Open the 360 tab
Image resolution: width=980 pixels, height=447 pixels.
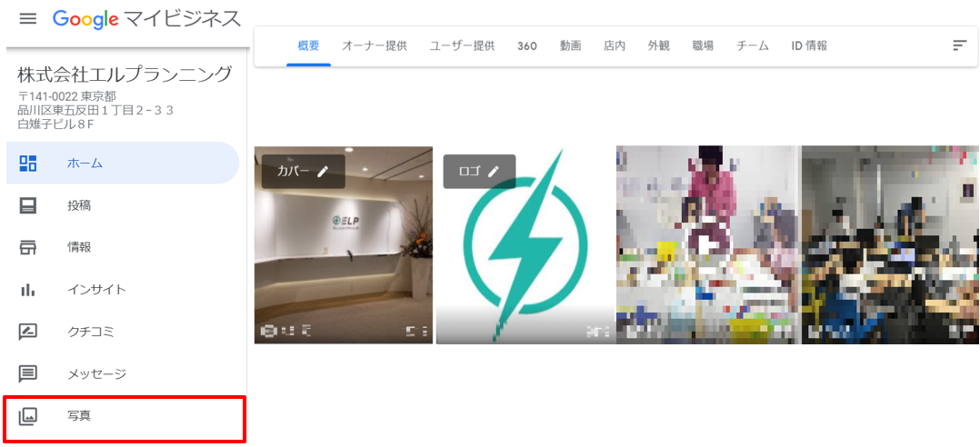point(527,45)
